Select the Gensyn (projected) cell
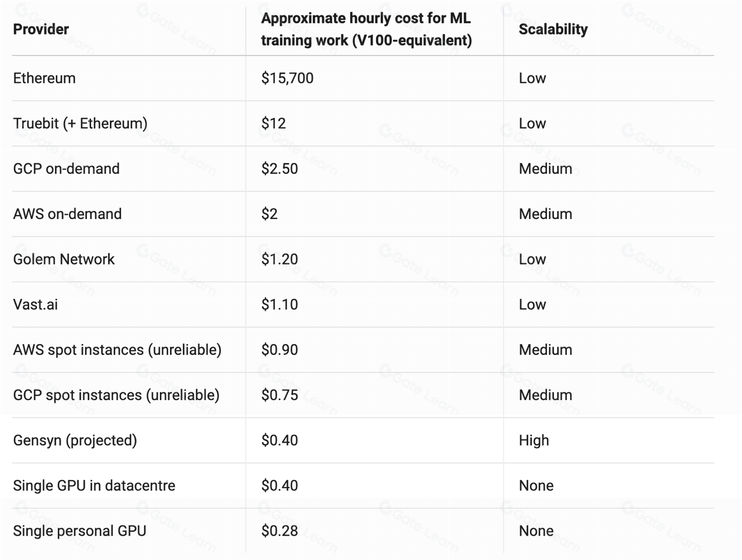Image resolution: width=742 pixels, height=560 pixels. coord(75,440)
